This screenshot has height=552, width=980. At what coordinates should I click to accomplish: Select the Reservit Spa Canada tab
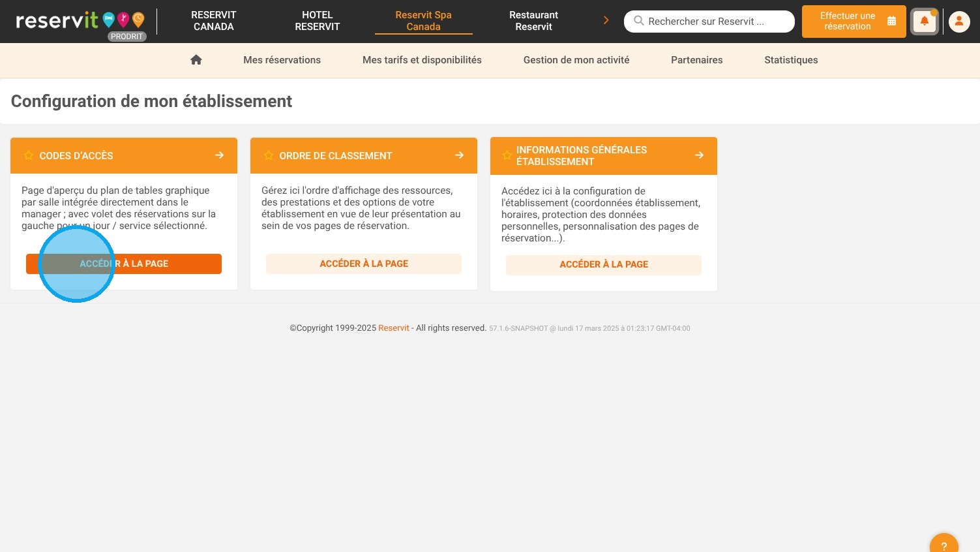423,21
